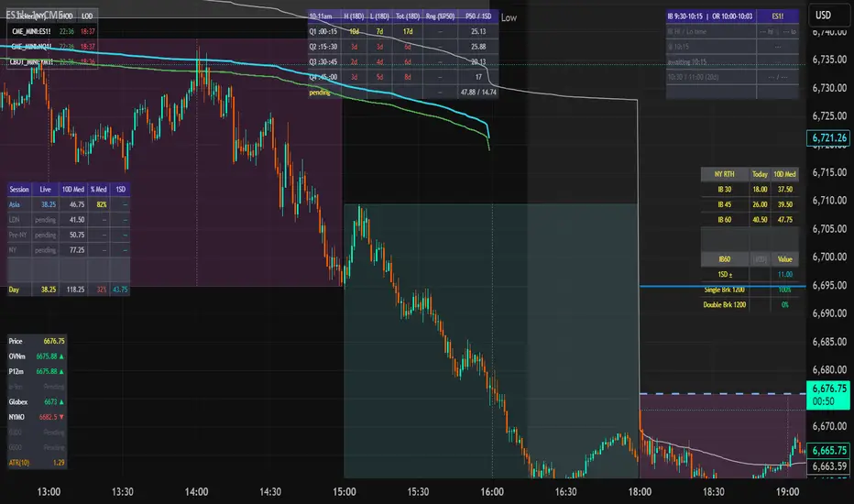Click the green up arrow beside Globex
This screenshot has height=504, width=854.
click(x=61, y=402)
